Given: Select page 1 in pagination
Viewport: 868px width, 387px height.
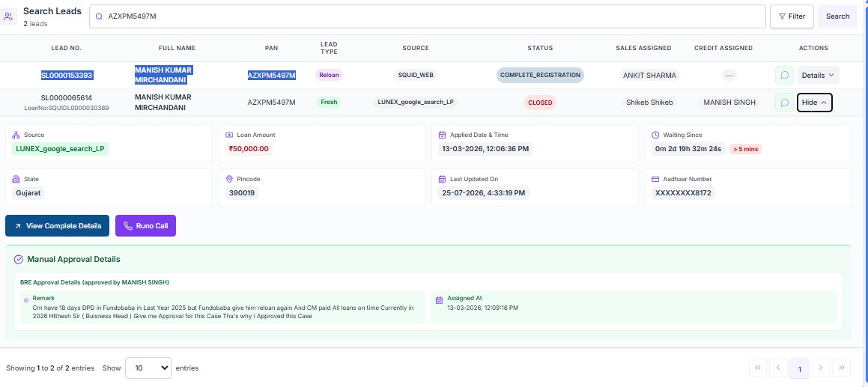Looking at the screenshot, I should [x=799, y=369].
